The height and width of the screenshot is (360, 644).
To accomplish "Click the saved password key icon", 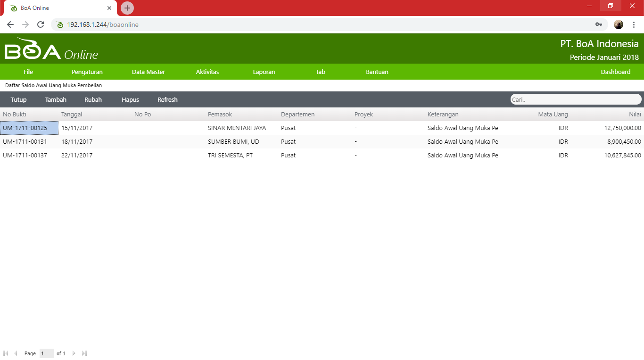I will point(599,25).
